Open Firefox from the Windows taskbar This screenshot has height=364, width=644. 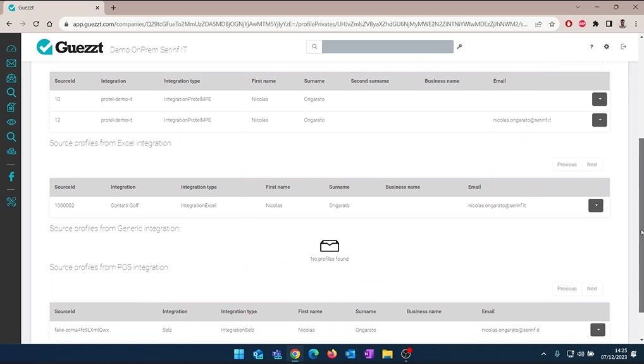tap(332, 354)
